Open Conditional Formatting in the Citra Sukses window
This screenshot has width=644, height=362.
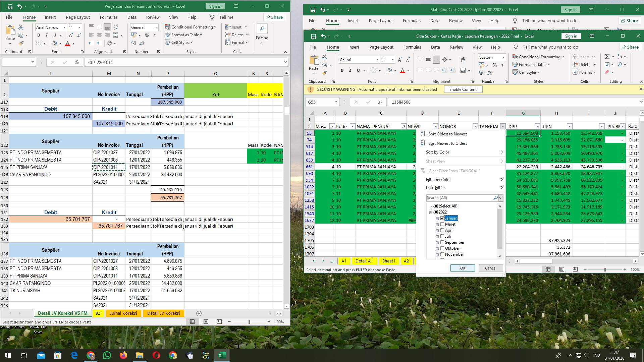pyautogui.click(x=539, y=57)
